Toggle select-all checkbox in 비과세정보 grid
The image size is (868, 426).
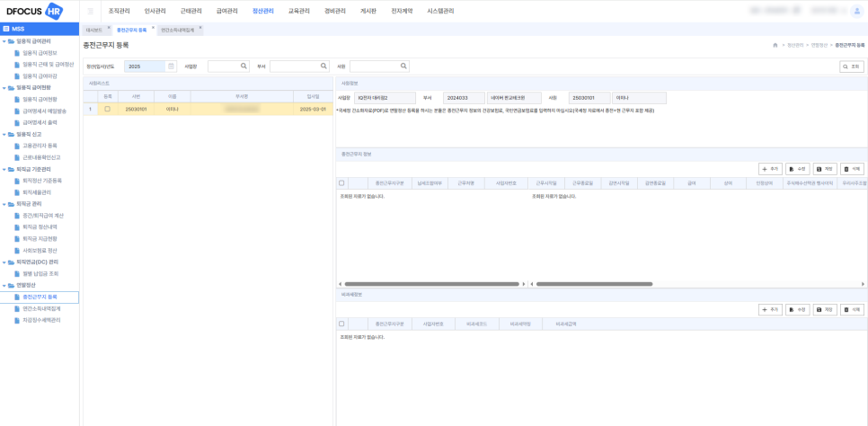coord(341,324)
